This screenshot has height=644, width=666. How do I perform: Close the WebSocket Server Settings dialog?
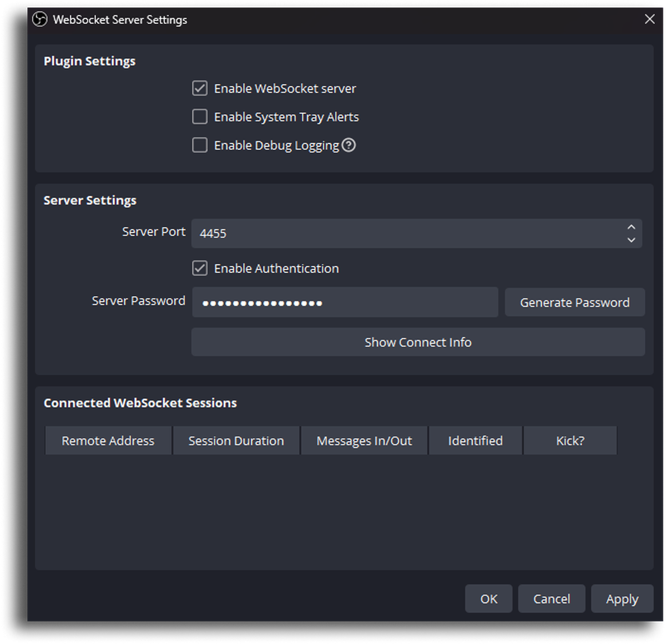tap(649, 19)
